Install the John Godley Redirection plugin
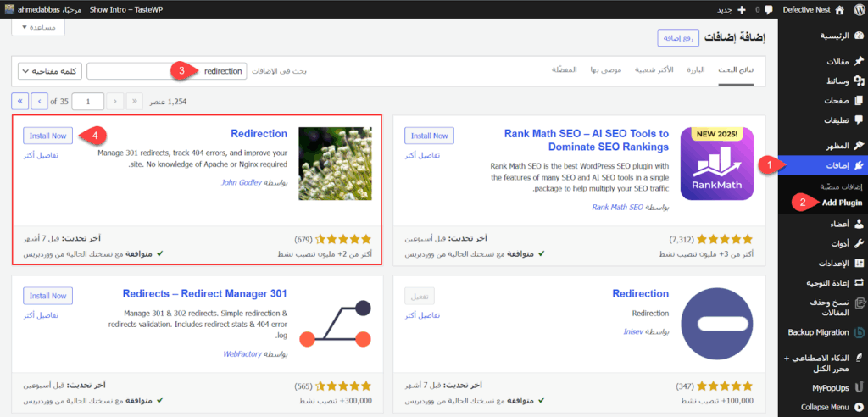This screenshot has height=417, width=868. 47,136
